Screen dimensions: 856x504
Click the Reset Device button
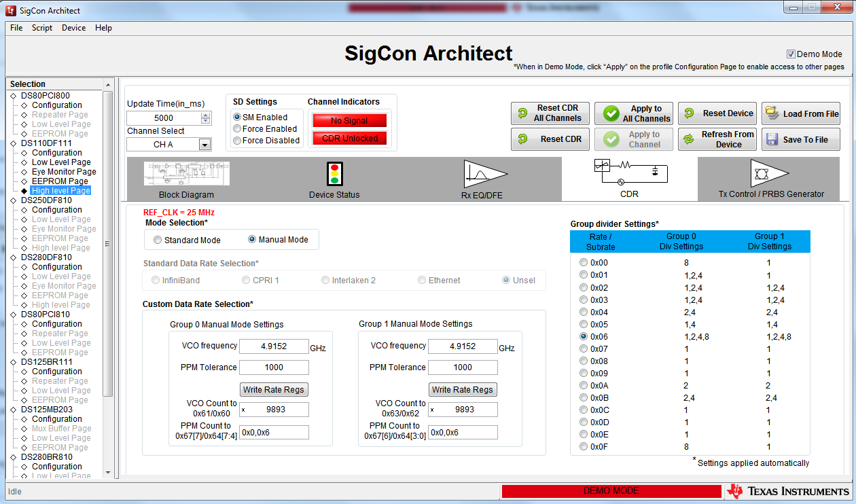click(x=717, y=113)
